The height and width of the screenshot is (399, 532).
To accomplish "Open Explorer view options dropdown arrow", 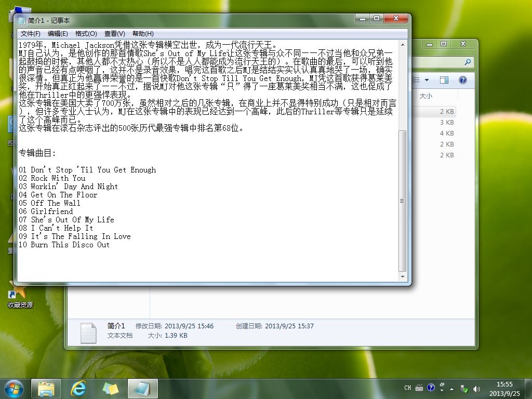I will tap(427, 80).
